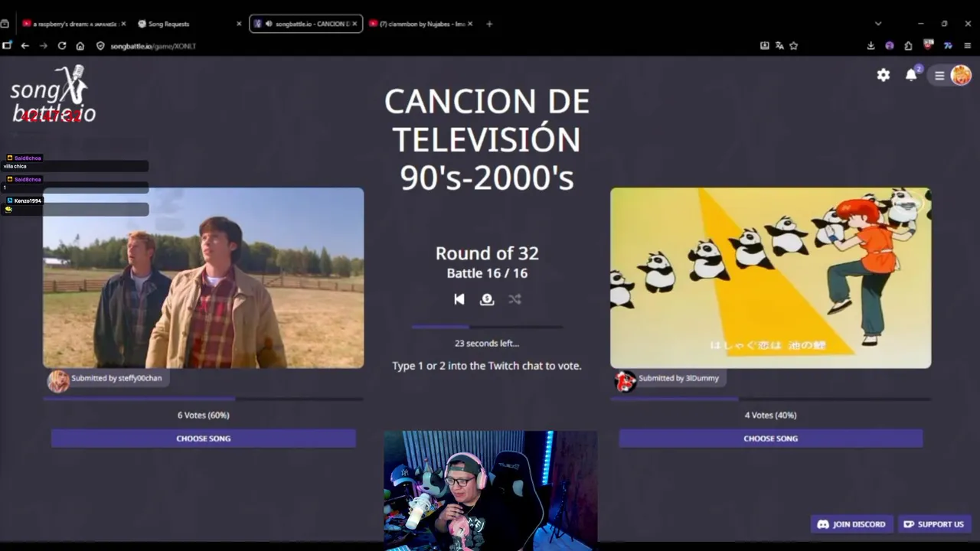Click steffy00chan submitter avatar
The height and width of the screenshot is (551, 980).
(x=58, y=380)
